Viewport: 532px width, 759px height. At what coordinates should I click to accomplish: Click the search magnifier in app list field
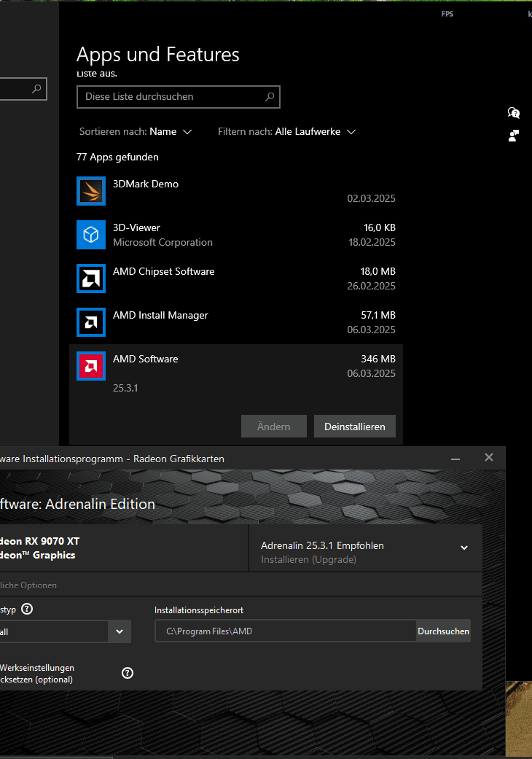270,97
